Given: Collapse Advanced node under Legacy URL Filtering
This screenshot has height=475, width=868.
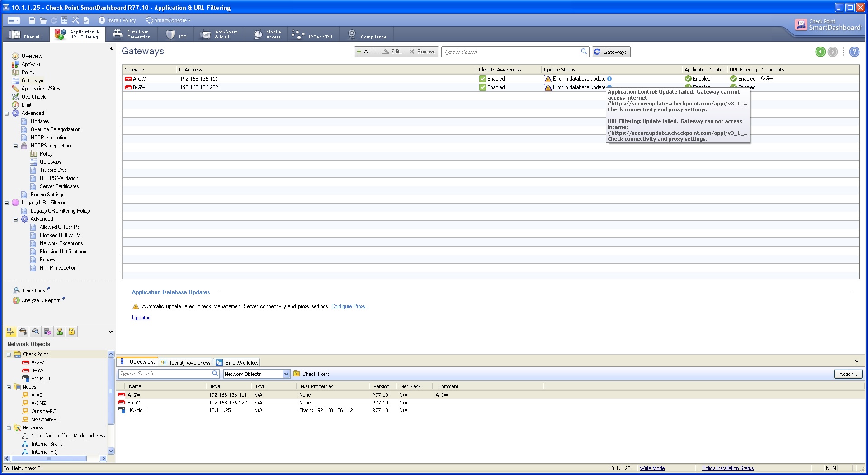Looking at the screenshot, I should point(16,219).
